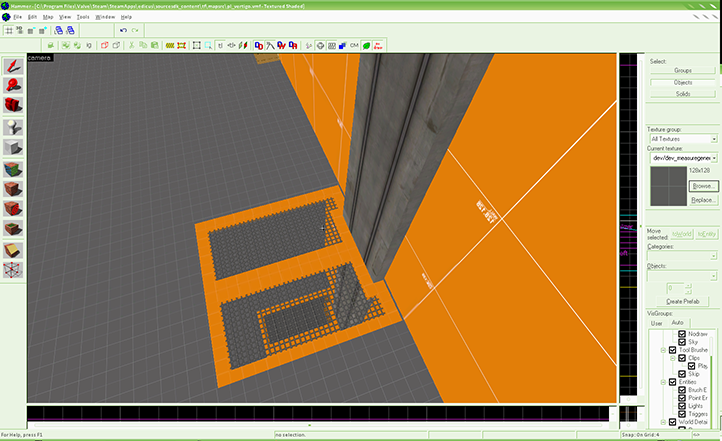Open the File menu
Image resolution: width=722 pixels, height=441 pixels.
[17, 17]
